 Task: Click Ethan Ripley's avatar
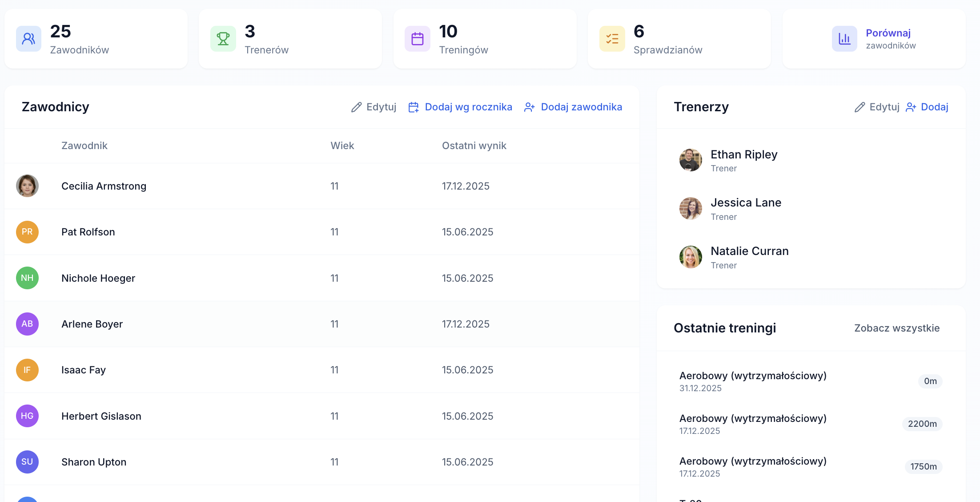[x=690, y=160]
